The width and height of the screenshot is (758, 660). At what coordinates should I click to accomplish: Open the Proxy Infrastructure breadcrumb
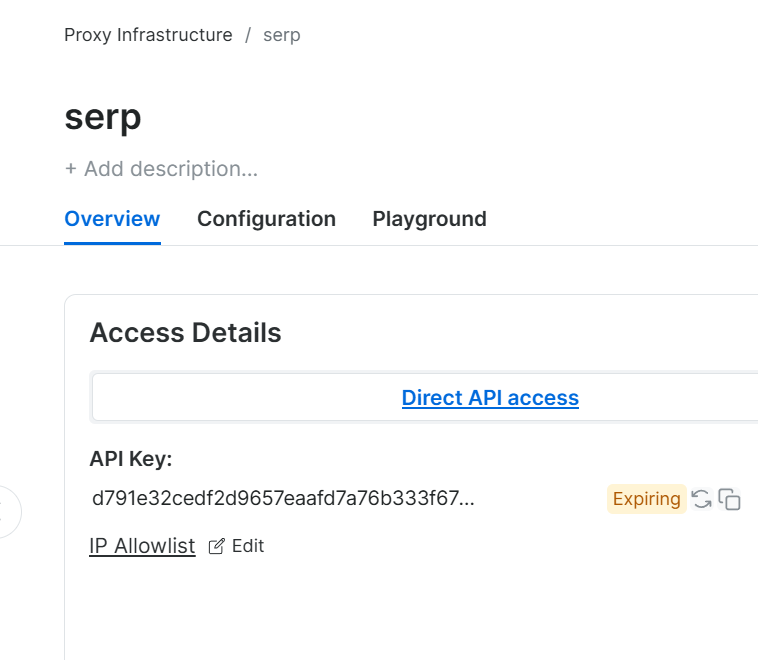click(148, 35)
